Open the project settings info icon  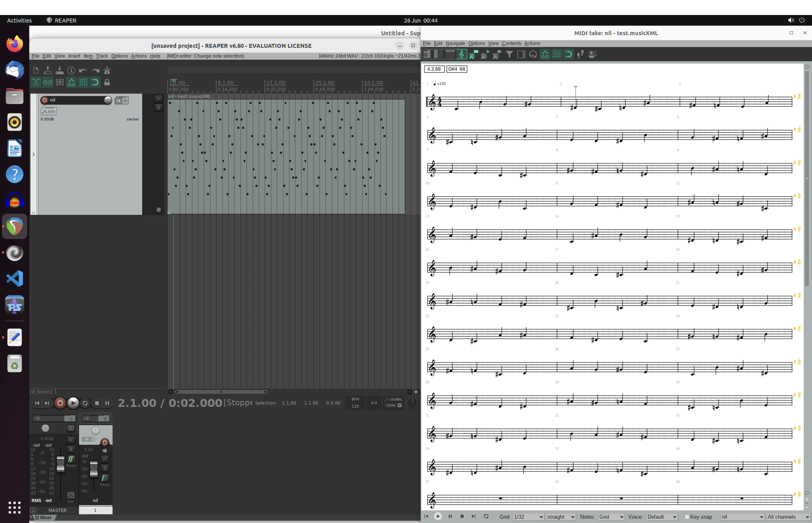(x=71, y=70)
